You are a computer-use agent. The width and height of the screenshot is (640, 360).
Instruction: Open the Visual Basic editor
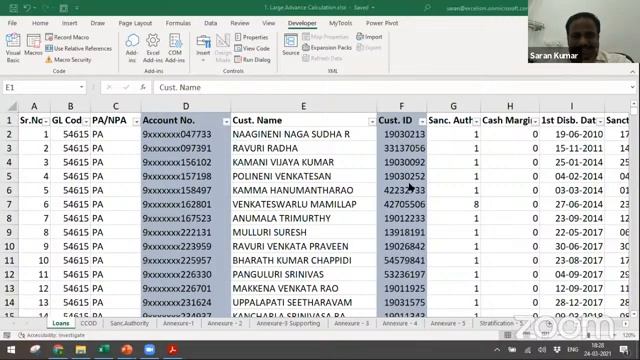[13, 48]
